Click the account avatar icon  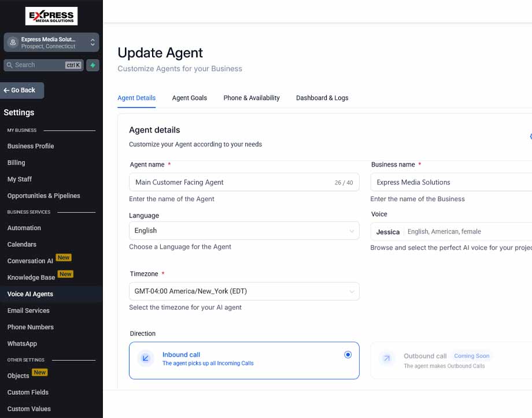[13, 42]
